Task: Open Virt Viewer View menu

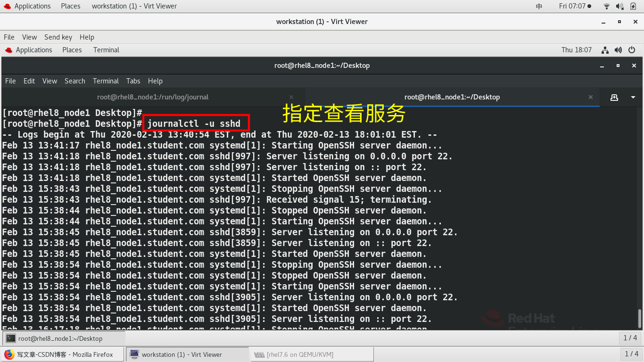Action: coord(29,37)
